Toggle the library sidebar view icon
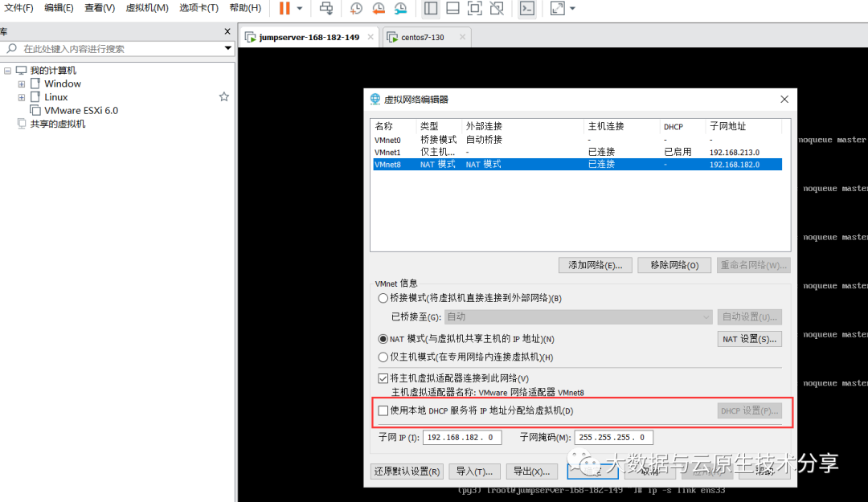Image resolution: width=868 pixels, height=502 pixels. point(431,8)
